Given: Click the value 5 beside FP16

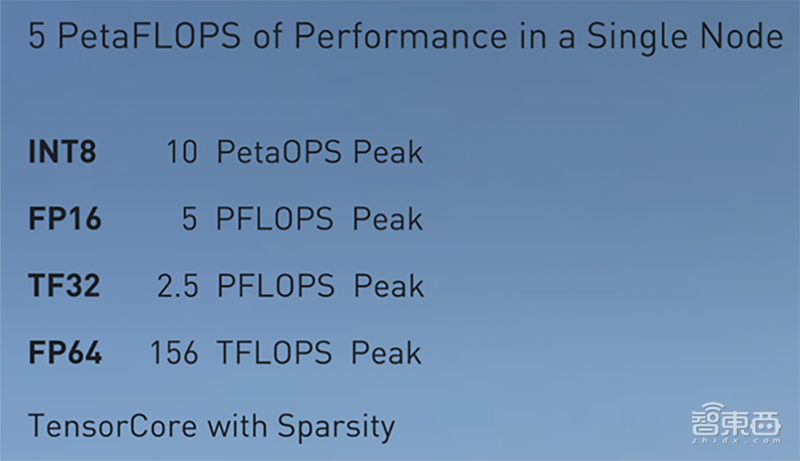Looking at the screenshot, I should pyautogui.click(x=189, y=220).
